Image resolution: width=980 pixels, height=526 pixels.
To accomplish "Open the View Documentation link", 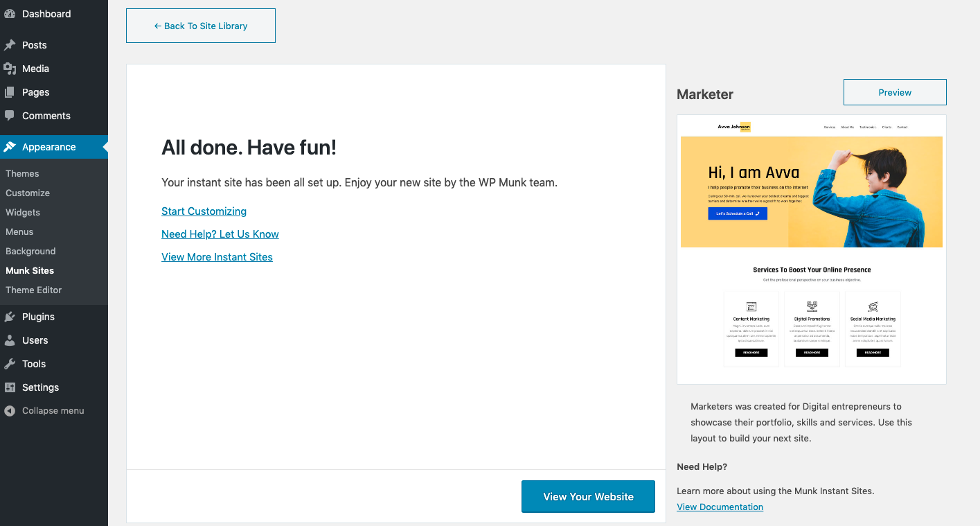I will [720, 507].
